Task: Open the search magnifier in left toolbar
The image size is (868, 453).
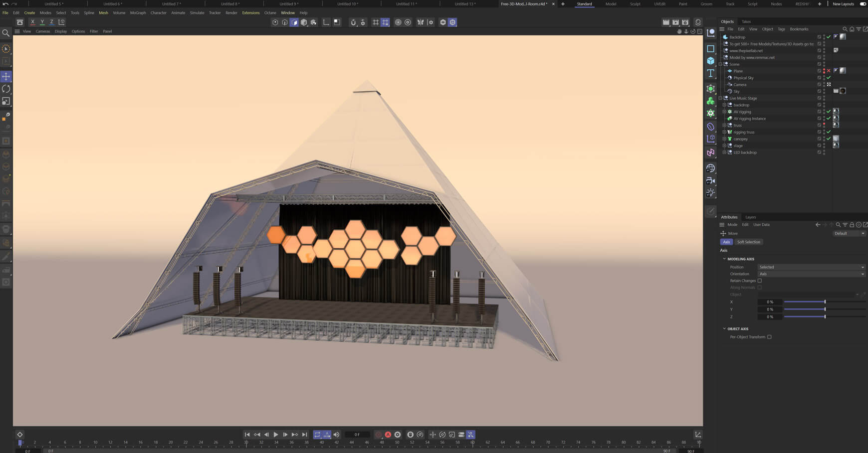Action: pos(6,33)
